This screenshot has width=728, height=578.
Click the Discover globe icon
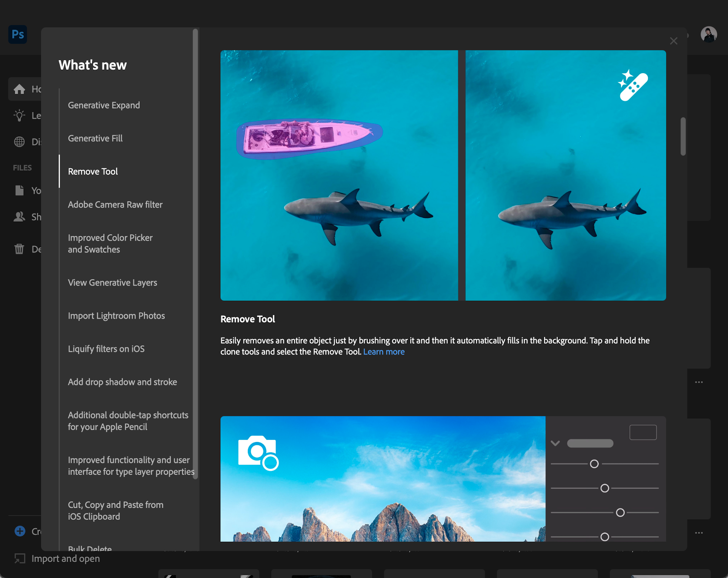(19, 142)
